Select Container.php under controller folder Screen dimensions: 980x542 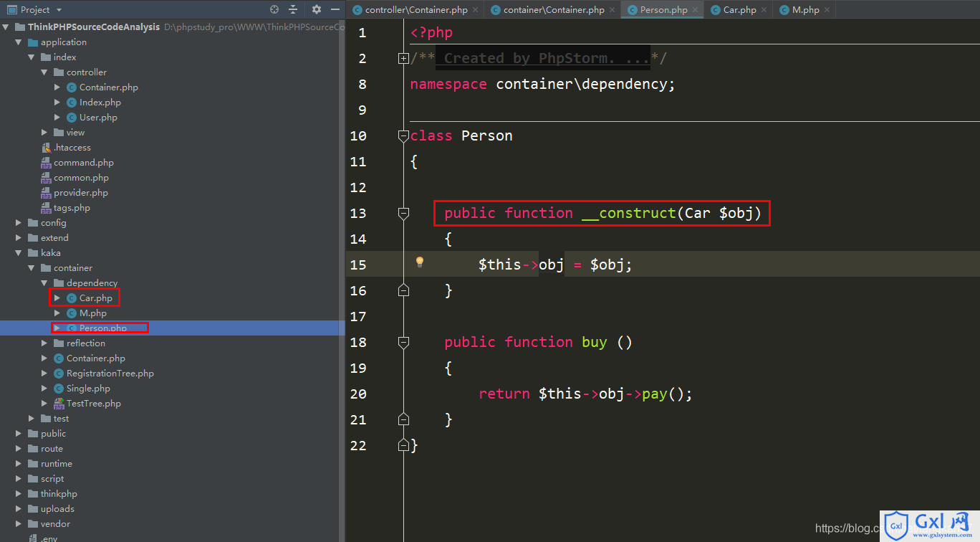pyautogui.click(x=109, y=87)
